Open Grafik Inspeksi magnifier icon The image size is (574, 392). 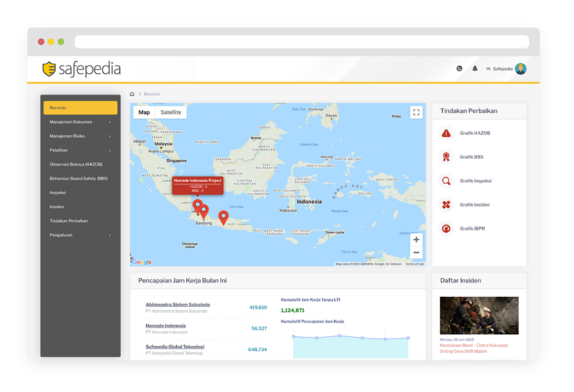445,180
